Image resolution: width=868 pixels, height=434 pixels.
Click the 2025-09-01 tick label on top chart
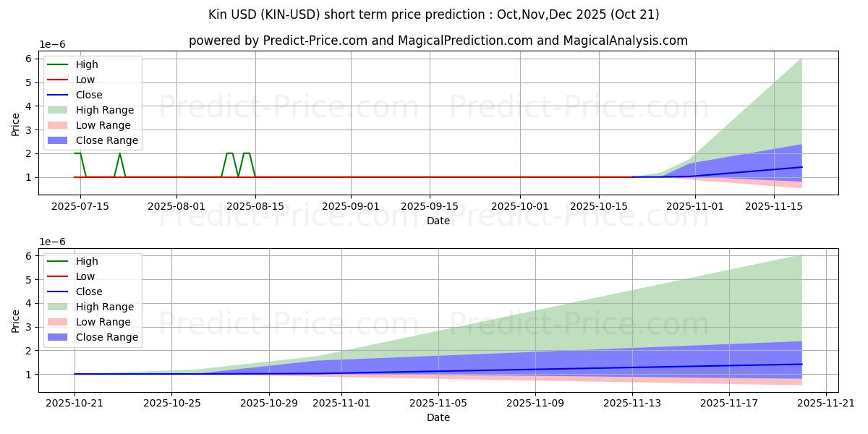click(x=352, y=206)
